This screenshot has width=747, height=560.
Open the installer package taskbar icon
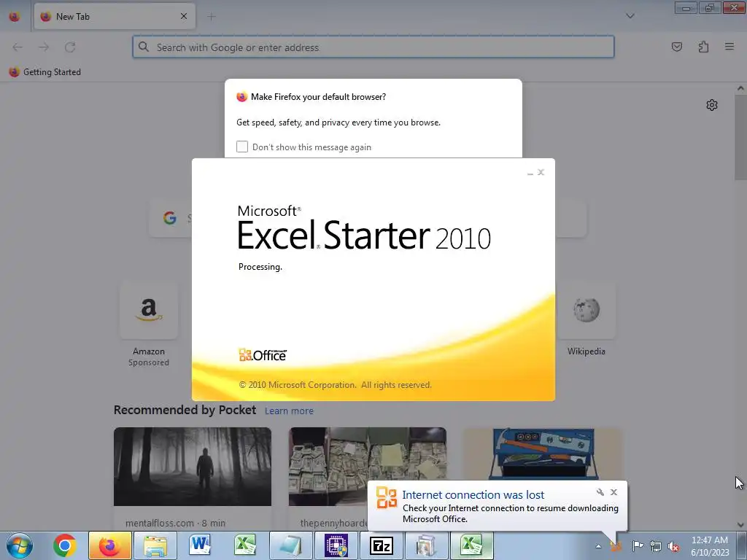coord(426,545)
